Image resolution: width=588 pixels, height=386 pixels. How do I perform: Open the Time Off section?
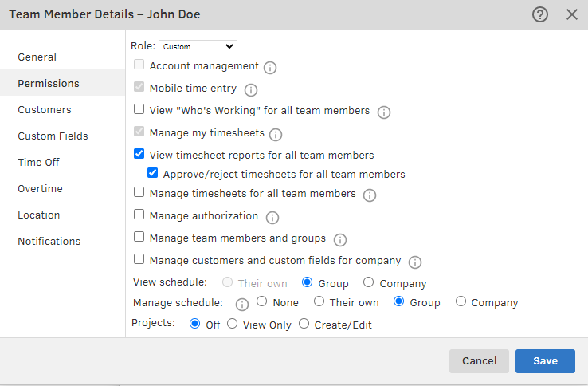[x=39, y=162]
